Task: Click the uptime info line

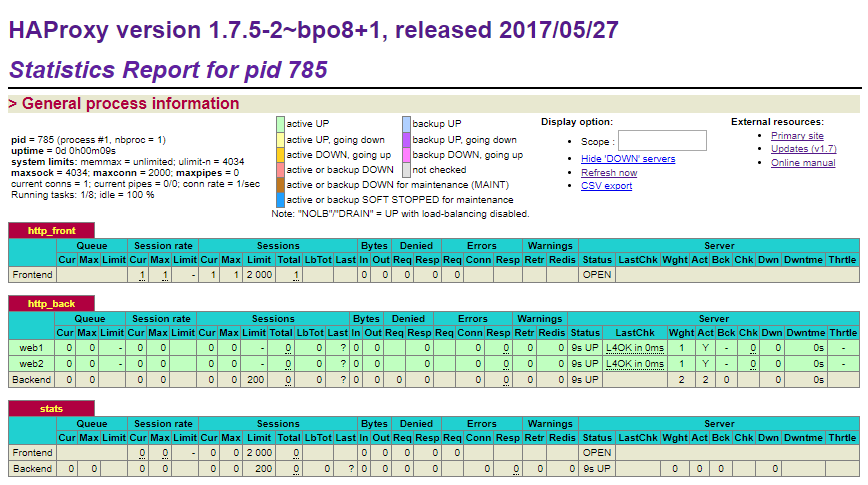Action: point(64,151)
